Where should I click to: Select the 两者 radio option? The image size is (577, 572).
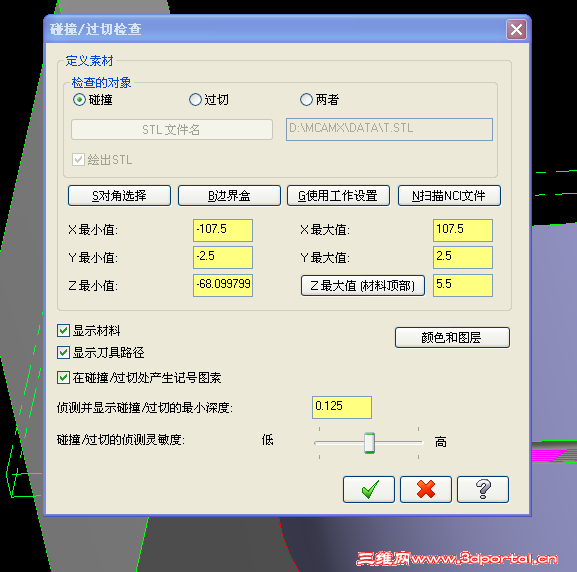[306, 100]
